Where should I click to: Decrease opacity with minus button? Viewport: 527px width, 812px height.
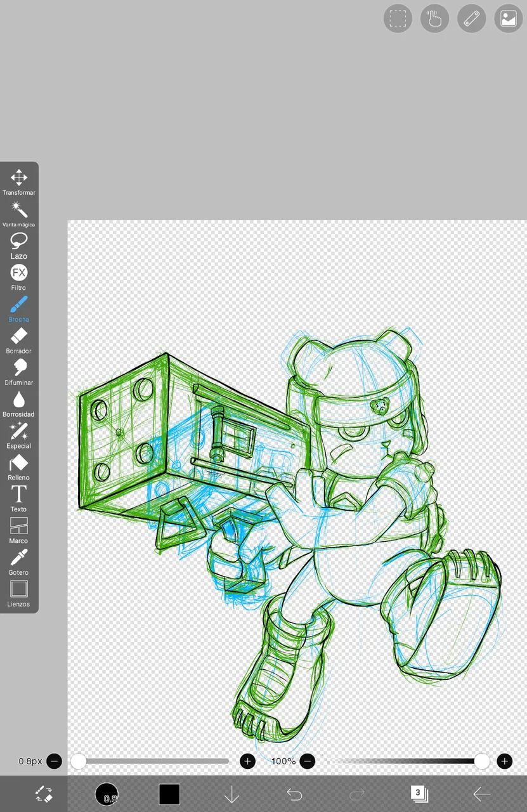[308, 761]
